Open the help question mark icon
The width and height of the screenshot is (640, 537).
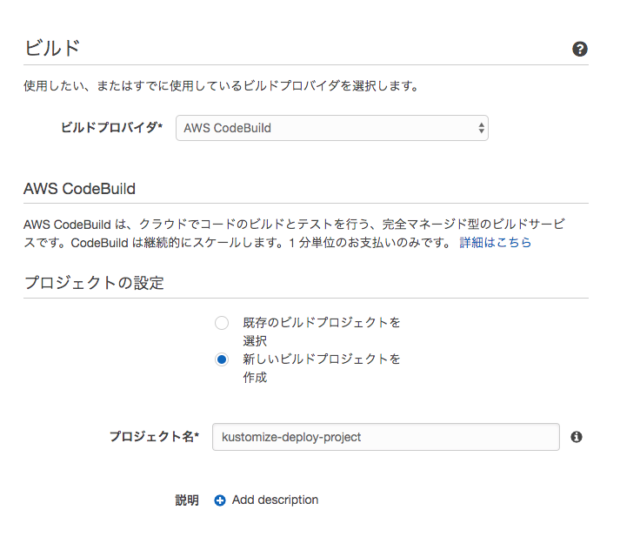click(580, 49)
